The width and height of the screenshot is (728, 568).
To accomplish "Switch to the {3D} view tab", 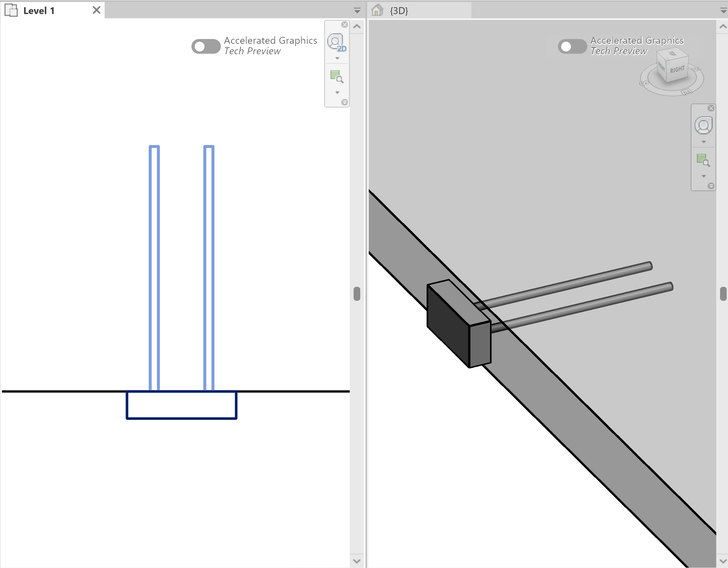I will pyautogui.click(x=400, y=10).
